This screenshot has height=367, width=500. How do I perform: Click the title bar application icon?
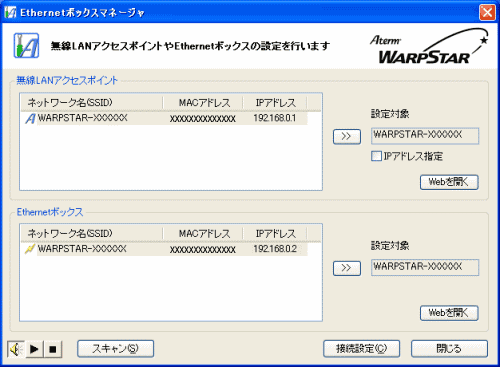tap(10, 12)
